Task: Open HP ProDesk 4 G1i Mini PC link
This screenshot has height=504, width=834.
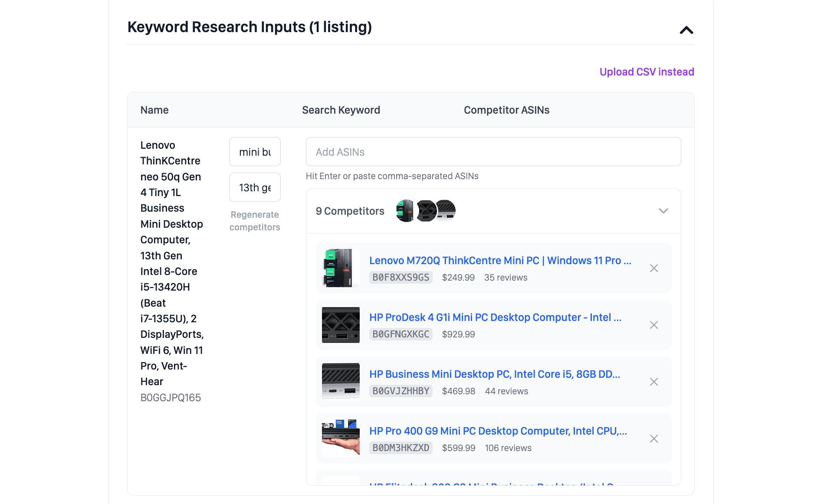Action: 495,317
